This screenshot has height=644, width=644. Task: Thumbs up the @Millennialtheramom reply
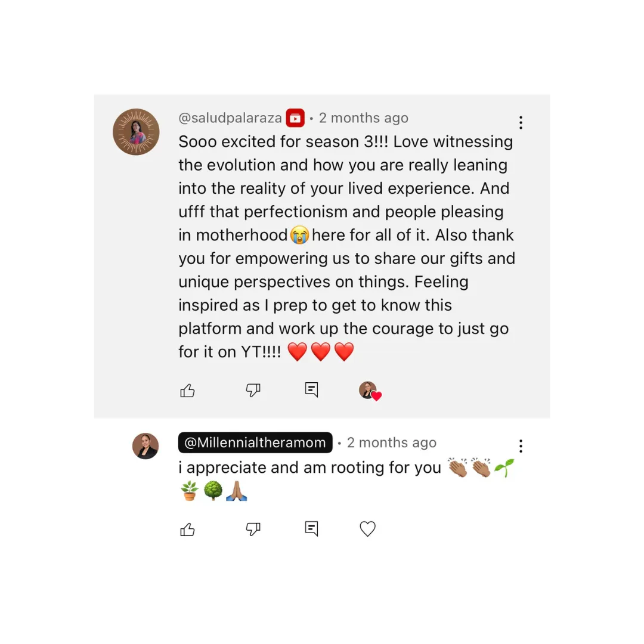(x=187, y=529)
